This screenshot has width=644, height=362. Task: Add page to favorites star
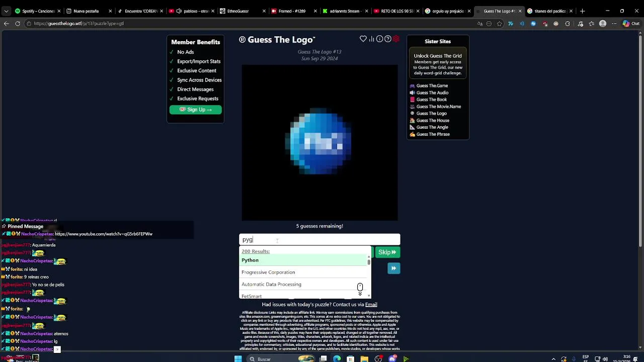click(x=500, y=24)
